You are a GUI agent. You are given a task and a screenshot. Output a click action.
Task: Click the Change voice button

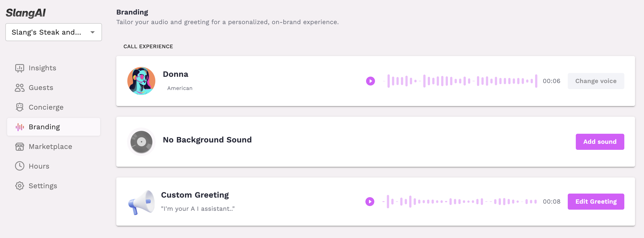point(595,81)
